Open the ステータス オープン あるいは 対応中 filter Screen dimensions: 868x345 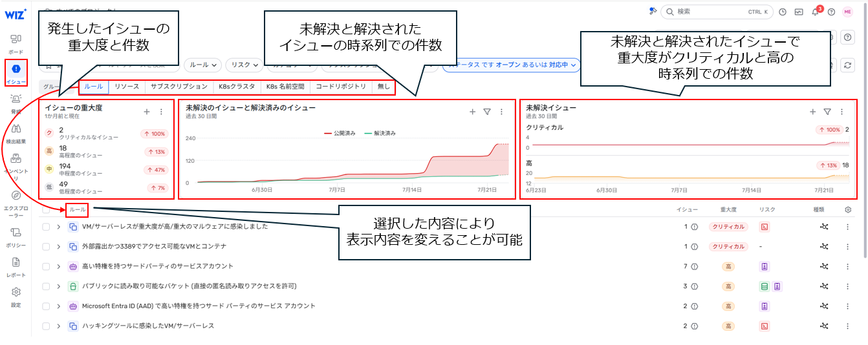coord(510,65)
